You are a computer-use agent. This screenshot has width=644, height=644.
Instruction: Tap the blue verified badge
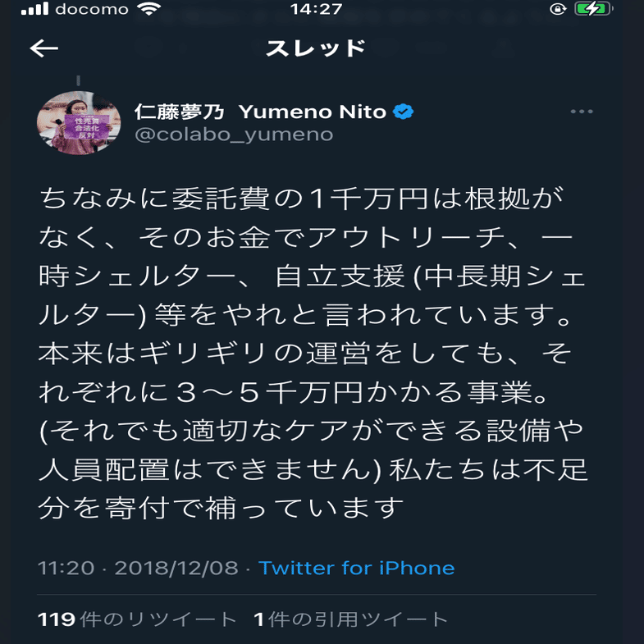point(403,112)
